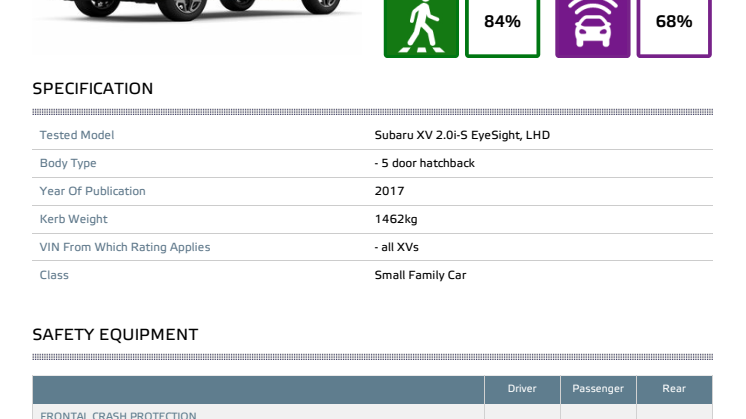Click the Driver column header

pyautogui.click(x=522, y=389)
